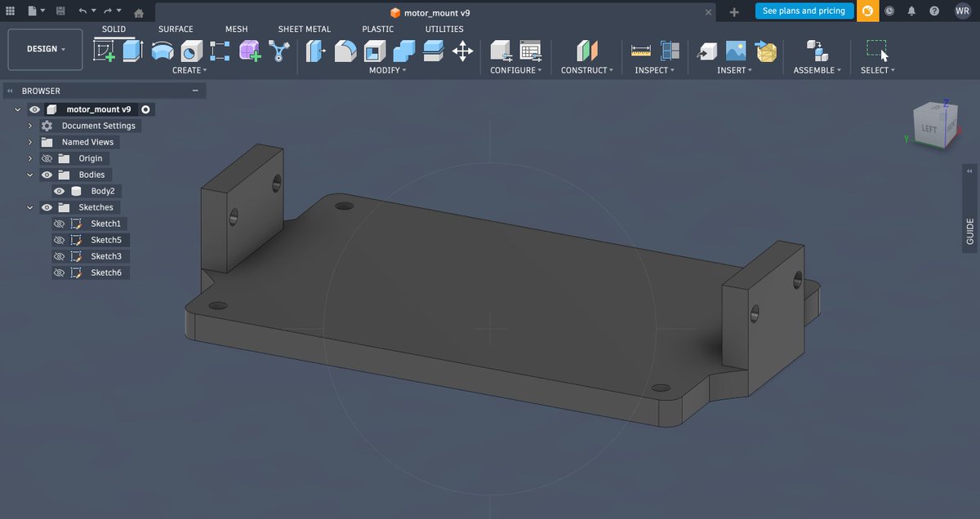Open the Data Panel grid icon
The width and height of the screenshot is (980, 519).
[11, 11]
